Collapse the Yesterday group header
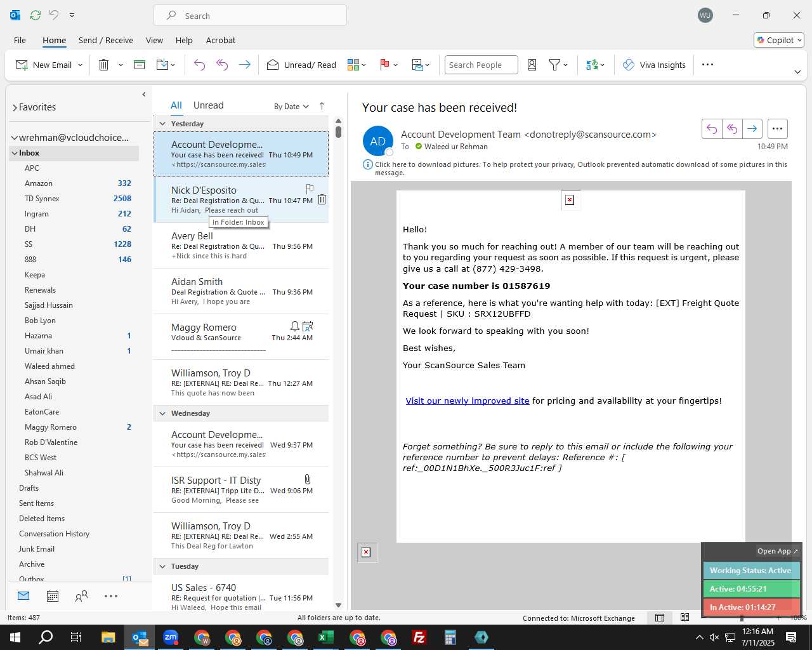The image size is (812, 650). click(163, 124)
